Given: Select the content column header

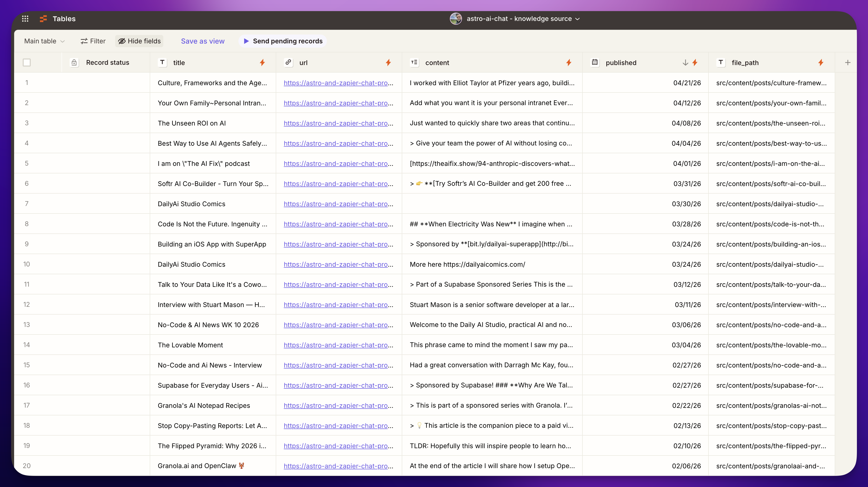Looking at the screenshot, I should [x=492, y=63].
